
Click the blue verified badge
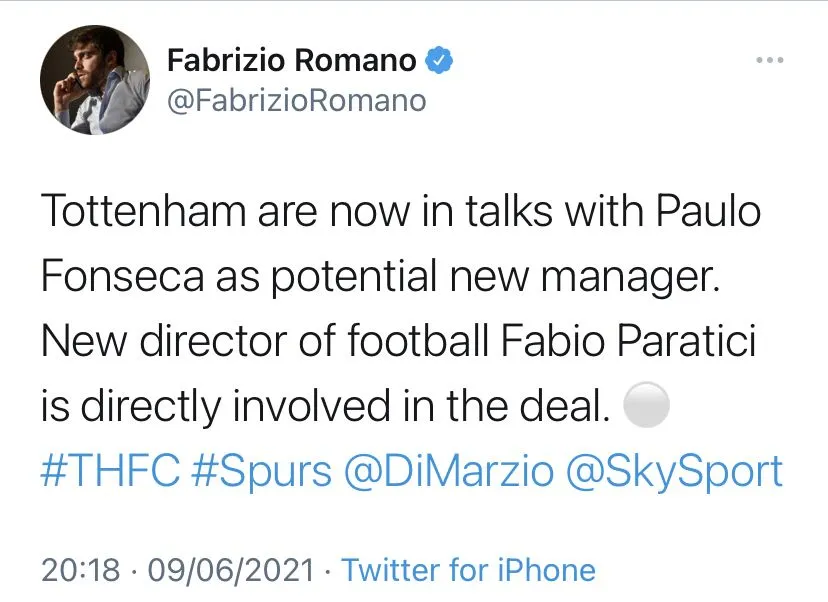click(440, 61)
